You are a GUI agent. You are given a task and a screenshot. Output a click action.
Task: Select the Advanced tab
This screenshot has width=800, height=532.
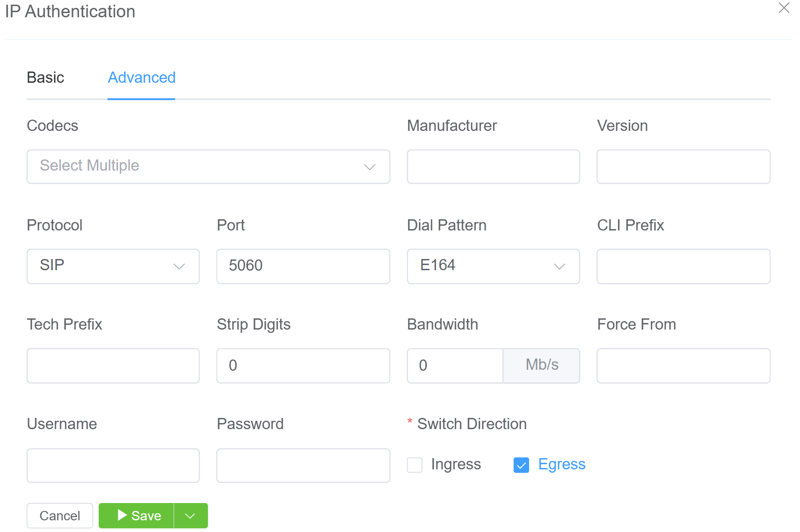141,78
